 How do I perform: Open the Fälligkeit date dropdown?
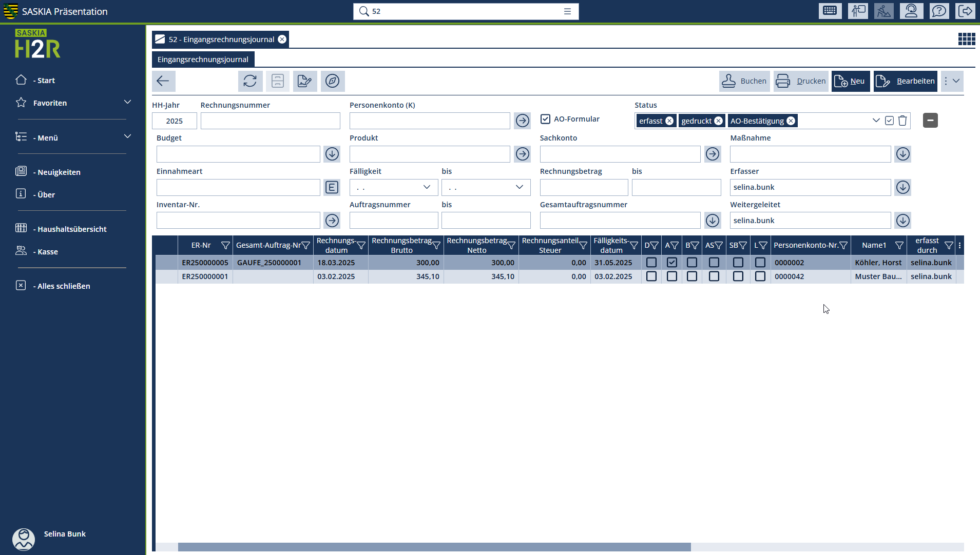coord(427,187)
